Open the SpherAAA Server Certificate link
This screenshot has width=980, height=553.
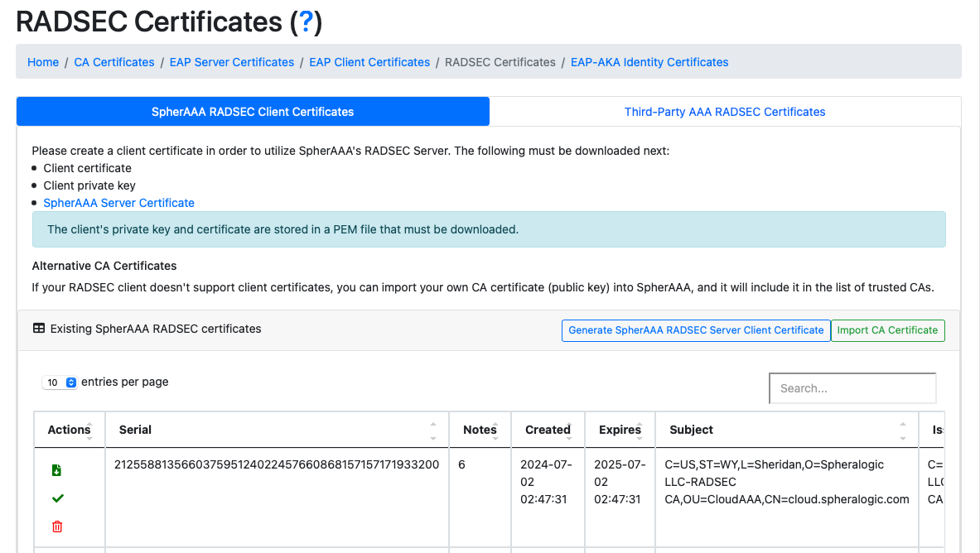pos(118,203)
